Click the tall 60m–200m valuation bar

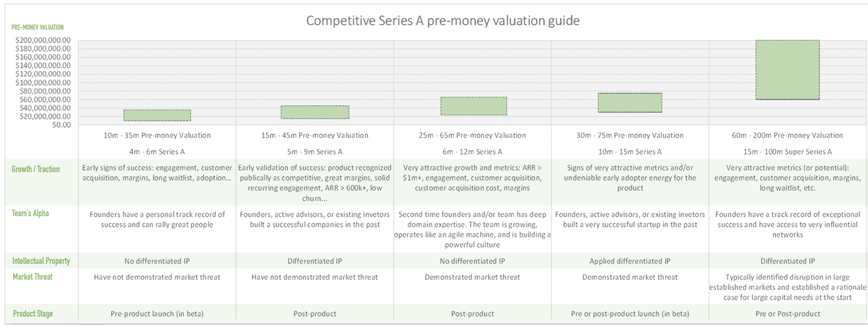[787, 70]
